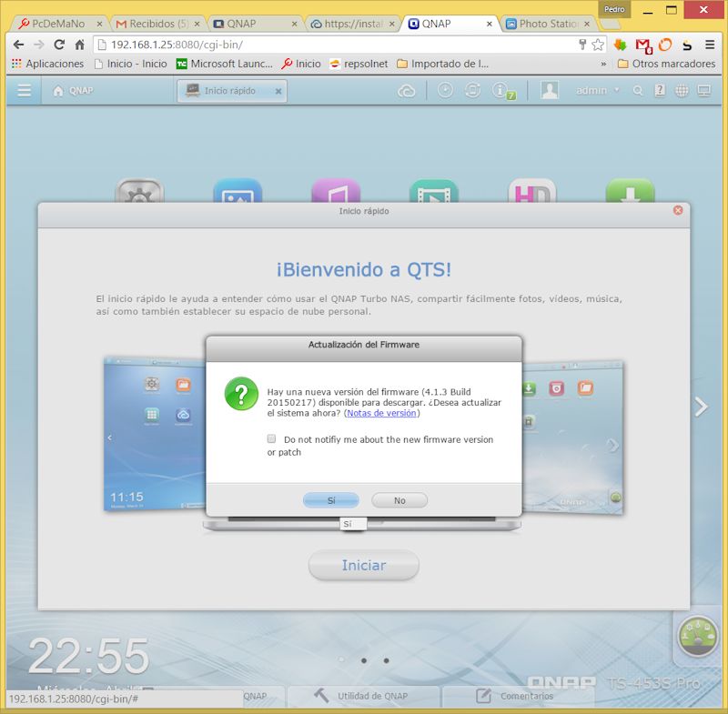The height and width of the screenshot is (714, 728).
Task: Click the Gmail checker extension icon
Action: [x=643, y=45]
